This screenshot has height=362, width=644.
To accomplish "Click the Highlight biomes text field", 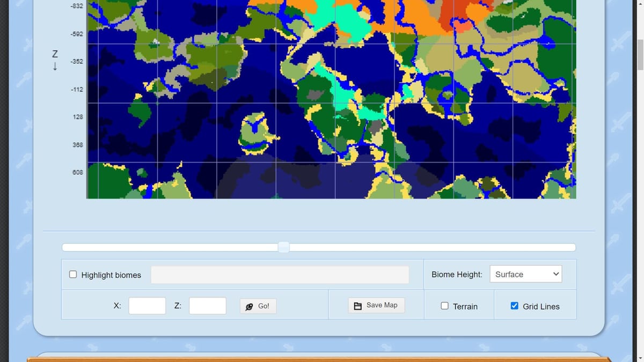I will click(279, 274).
